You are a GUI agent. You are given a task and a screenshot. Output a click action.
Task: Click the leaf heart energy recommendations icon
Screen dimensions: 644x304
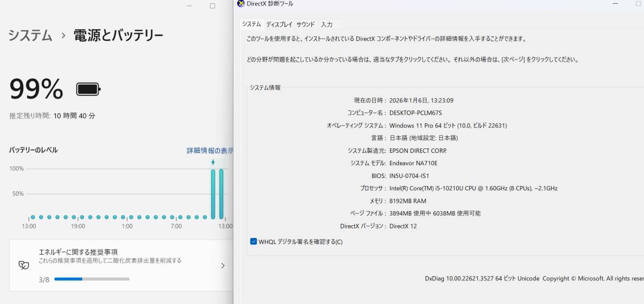[x=24, y=265]
